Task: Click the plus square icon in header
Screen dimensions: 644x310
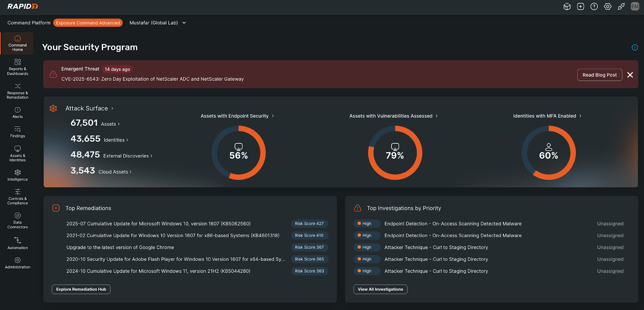Action: [x=580, y=6]
